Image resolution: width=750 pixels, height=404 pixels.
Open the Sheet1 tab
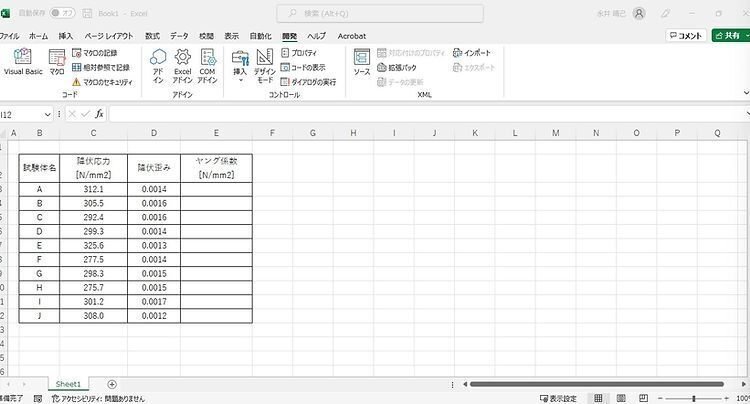[x=68, y=384]
